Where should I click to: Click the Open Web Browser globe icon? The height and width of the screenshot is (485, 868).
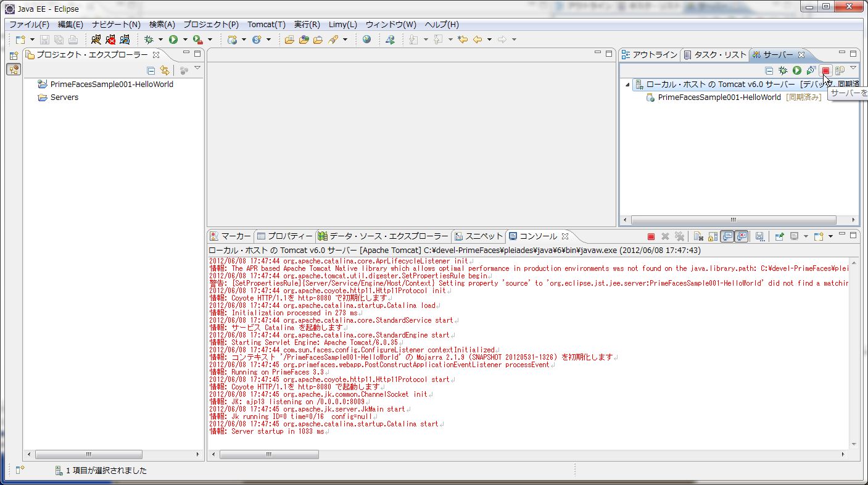(x=367, y=39)
